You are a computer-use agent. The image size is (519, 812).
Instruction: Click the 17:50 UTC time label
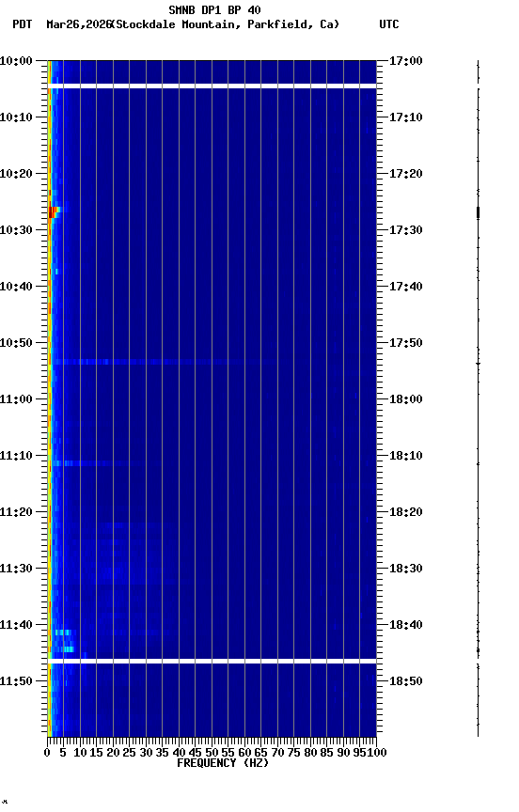(406, 343)
